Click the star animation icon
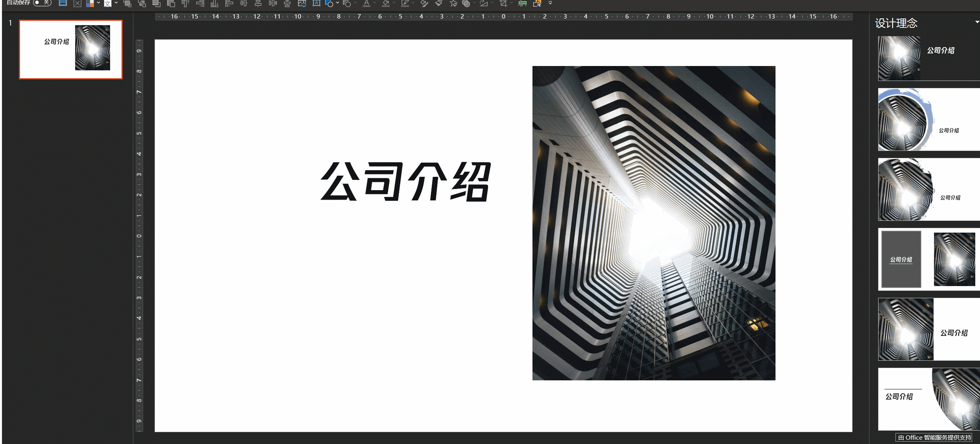 click(x=453, y=4)
